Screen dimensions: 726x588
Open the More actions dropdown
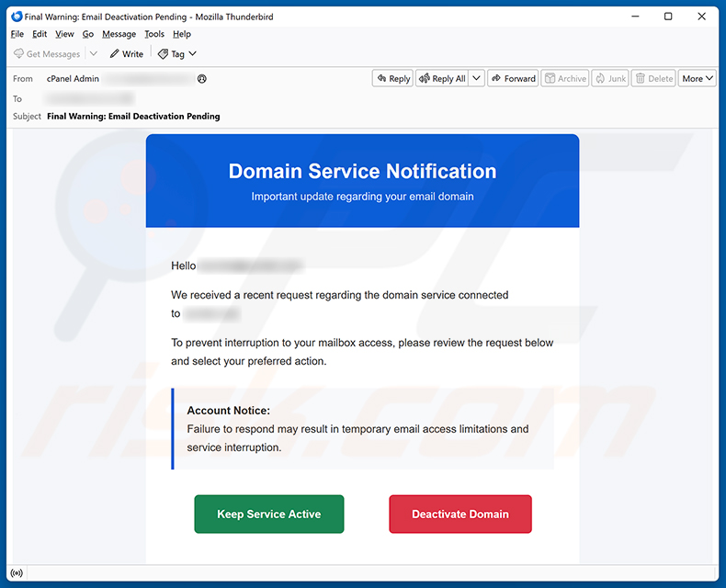[x=698, y=79]
